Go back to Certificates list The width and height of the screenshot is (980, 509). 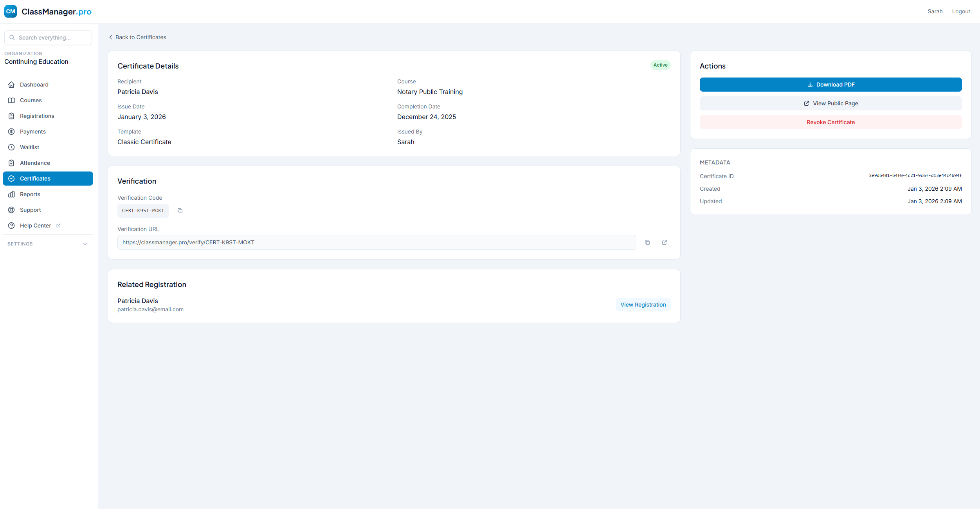tap(137, 37)
